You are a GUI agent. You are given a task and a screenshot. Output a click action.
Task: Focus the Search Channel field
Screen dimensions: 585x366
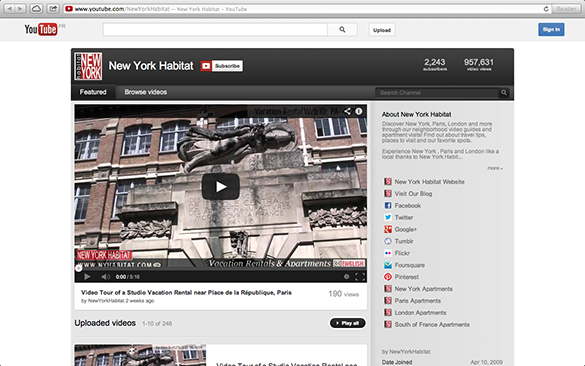point(437,93)
